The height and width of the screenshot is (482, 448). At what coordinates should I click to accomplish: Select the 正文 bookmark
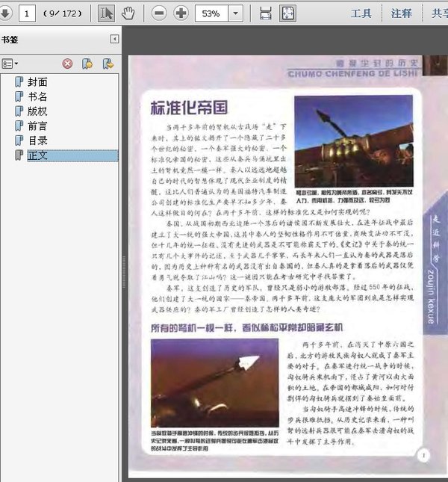pos(37,155)
